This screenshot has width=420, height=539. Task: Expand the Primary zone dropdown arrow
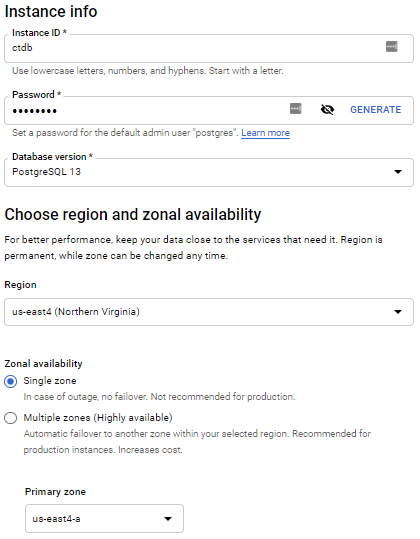[x=168, y=519]
